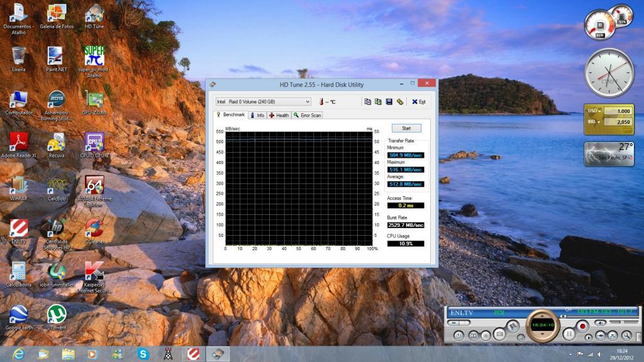Click the channel up arrow on ENLTV dial
The height and width of the screenshot is (362, 644).
[543, 315]
